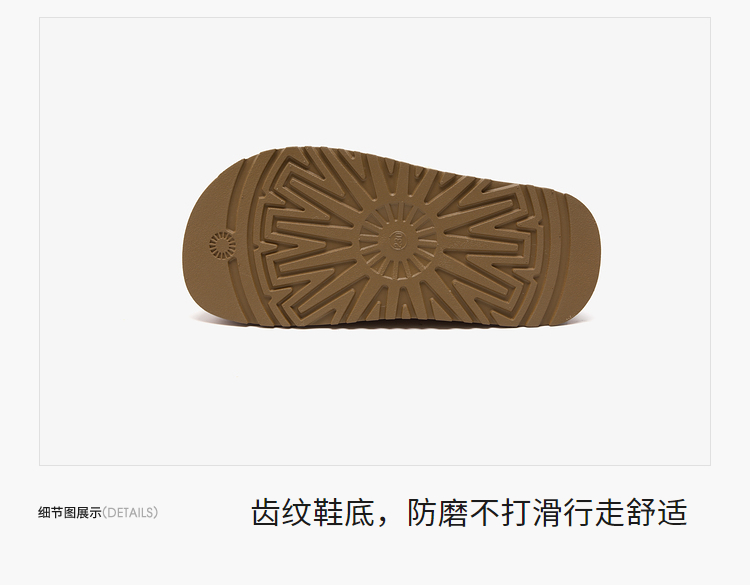Click the small sunburst logo on sole heel
This screenshot has height=585, width=750.
pos(222,245)
